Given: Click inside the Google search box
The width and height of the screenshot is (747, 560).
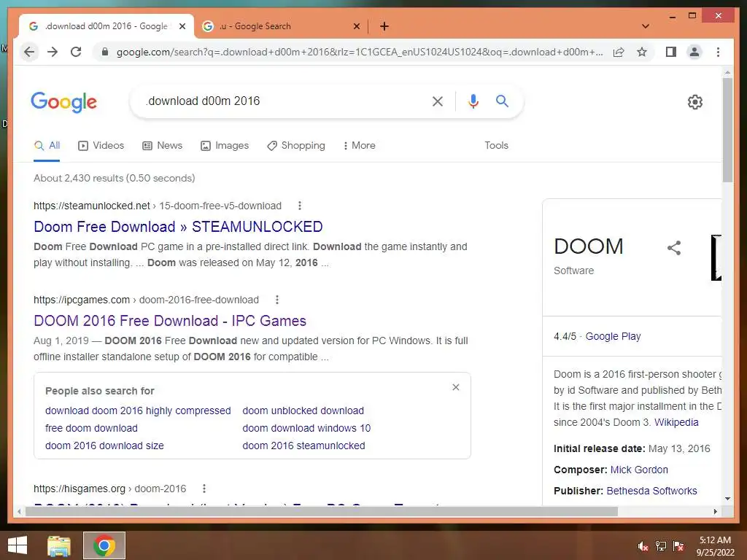Looking at the screenshot, I should point(286,101).
